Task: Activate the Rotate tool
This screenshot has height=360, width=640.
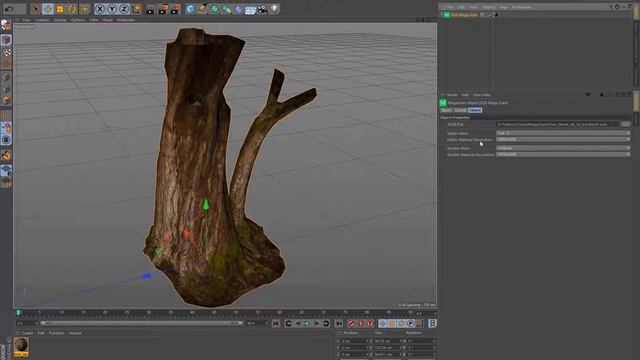Action: point(72,9)
